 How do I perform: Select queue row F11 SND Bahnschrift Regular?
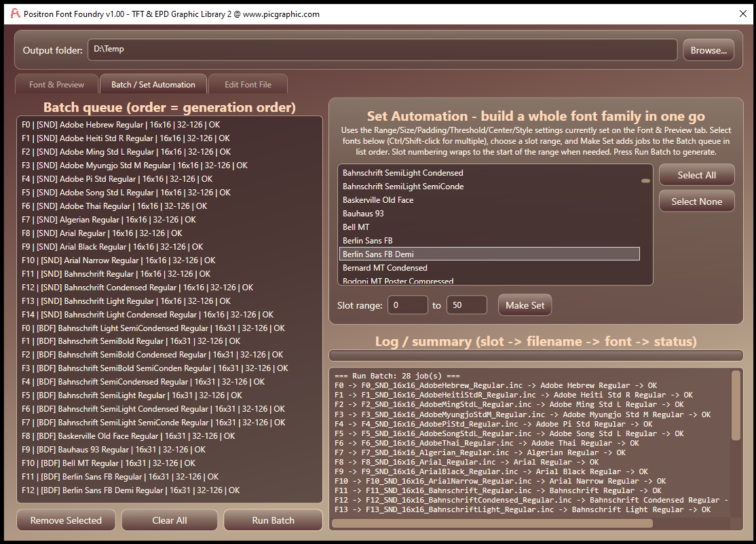[169, 273]
